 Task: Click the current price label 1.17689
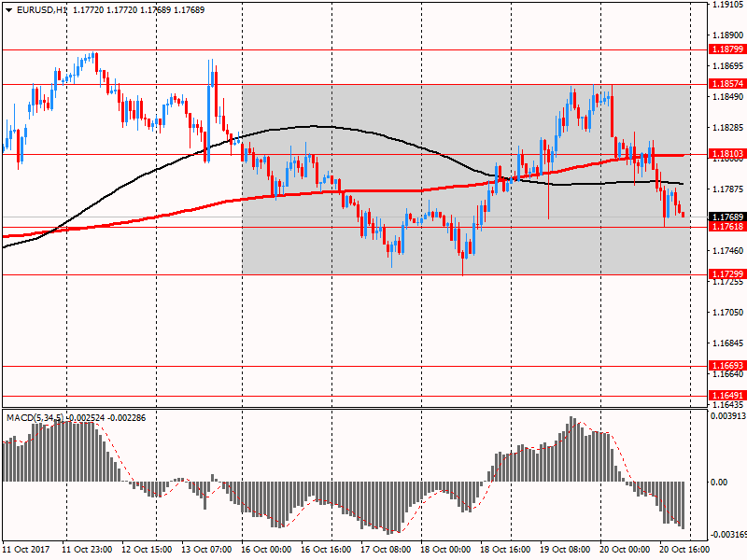tap(727, 217)
